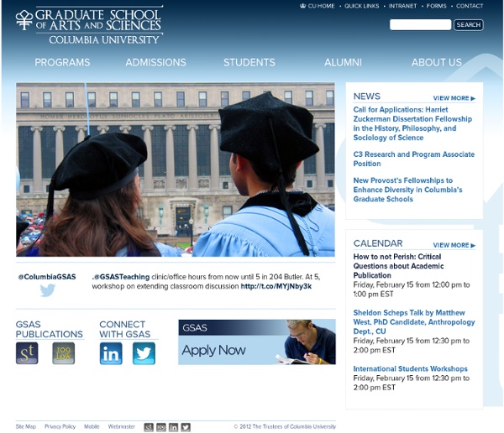This screenshot has height=433, width=504.
Task: Click the GSAS Apply Now banner
Action: [x=256, y=342]
